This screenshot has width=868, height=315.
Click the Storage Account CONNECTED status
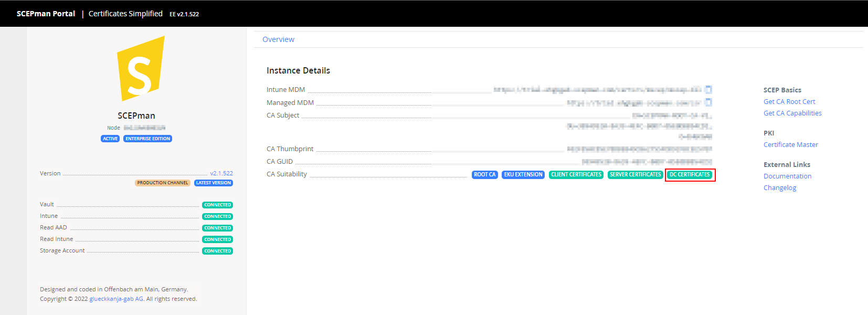[217, 251]
